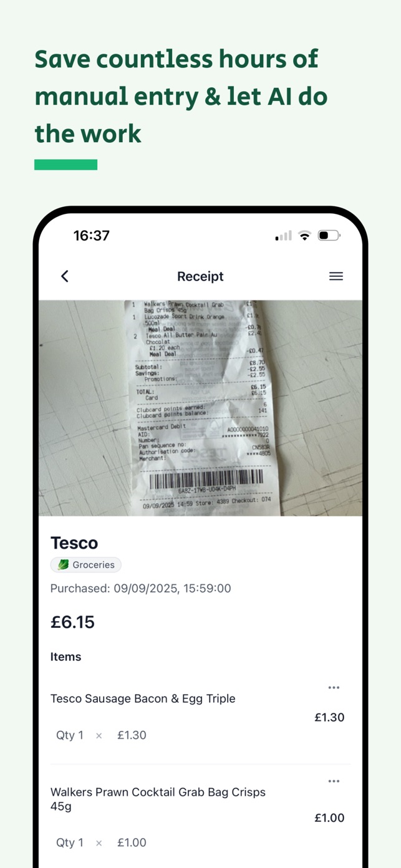
Task: Tap the battery status icon
Action: 329,236
